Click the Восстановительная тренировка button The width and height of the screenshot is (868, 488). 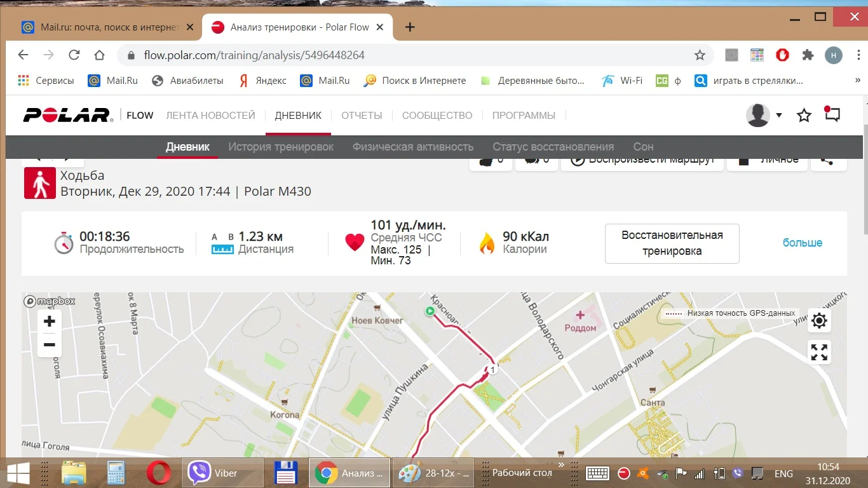click(672, 243)
